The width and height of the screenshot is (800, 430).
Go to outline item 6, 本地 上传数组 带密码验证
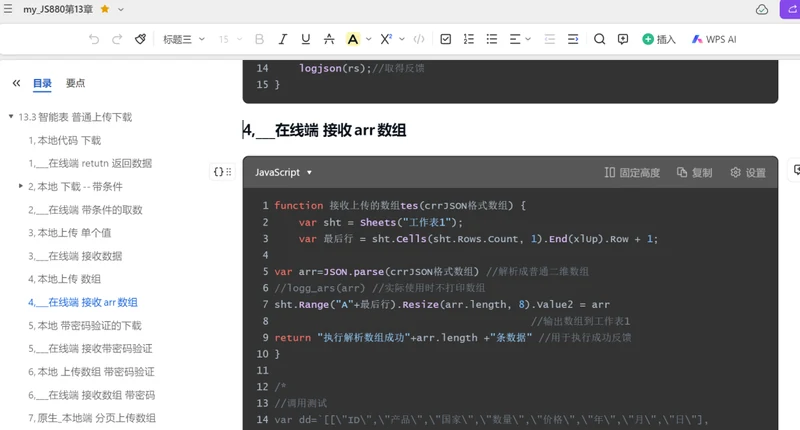(x=91, y=372)
